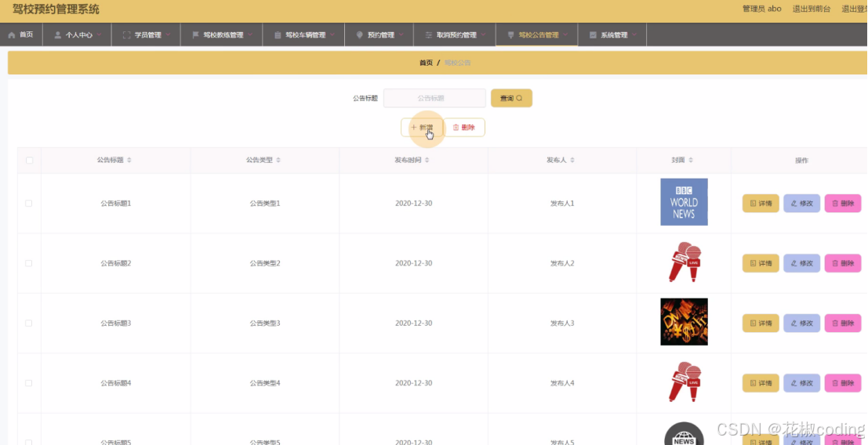
Task: Expand the 学员管理 dropdown arrow
Action: 168,34
